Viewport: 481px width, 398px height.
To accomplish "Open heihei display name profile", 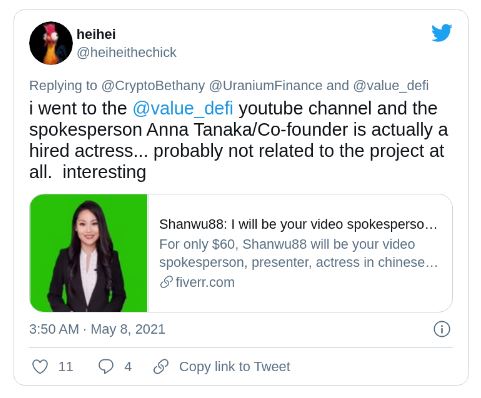I will [x=96, y=34].
